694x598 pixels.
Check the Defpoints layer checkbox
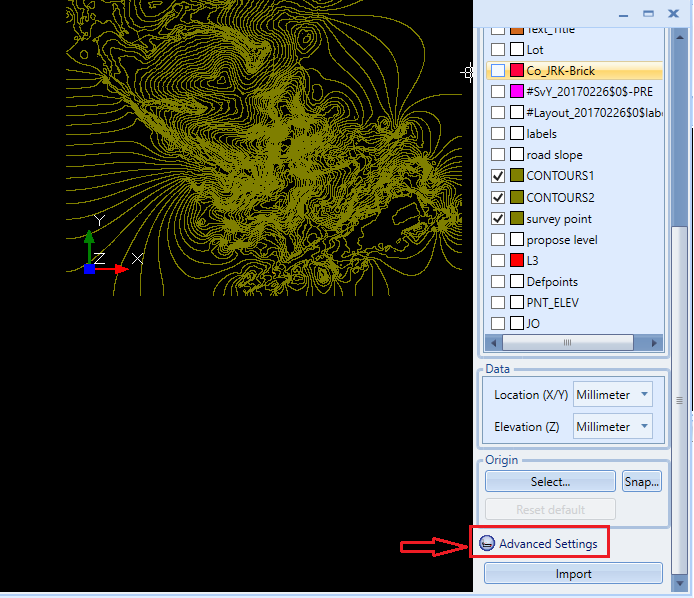498,281
